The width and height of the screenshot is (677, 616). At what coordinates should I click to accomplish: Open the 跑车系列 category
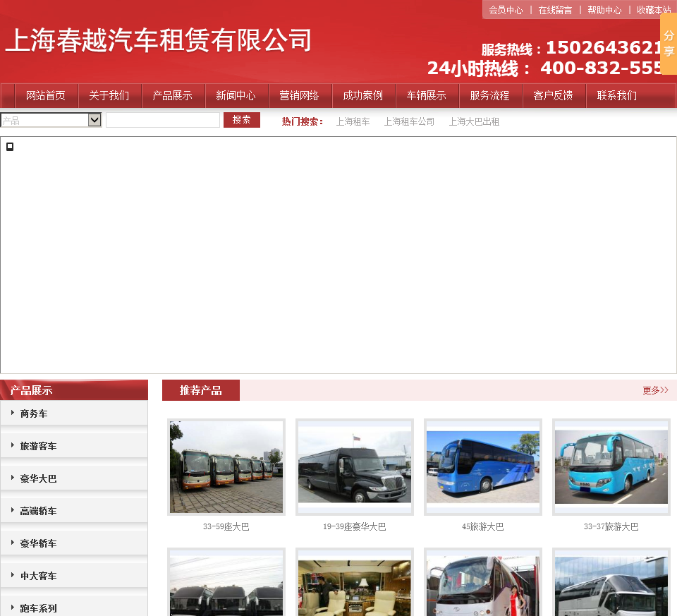(38, 608)
